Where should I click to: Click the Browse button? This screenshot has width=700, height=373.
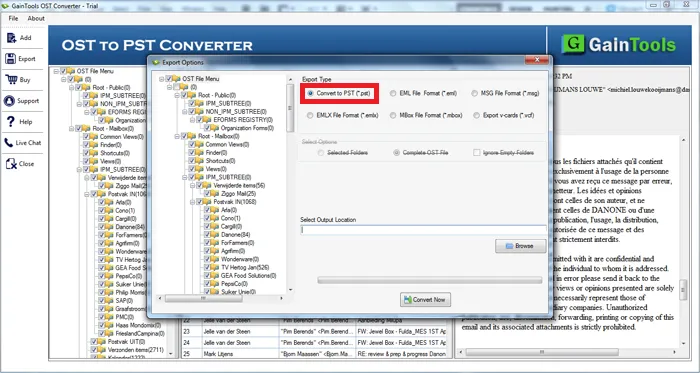(520, 246)
